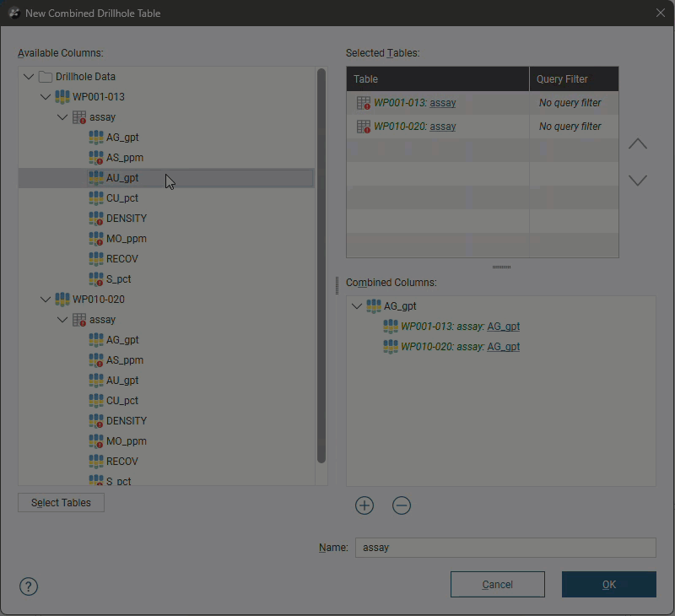675x616 pixels.
Task: Click the WP010-020 drillhole group icon
Action: (x=62, y=300)
